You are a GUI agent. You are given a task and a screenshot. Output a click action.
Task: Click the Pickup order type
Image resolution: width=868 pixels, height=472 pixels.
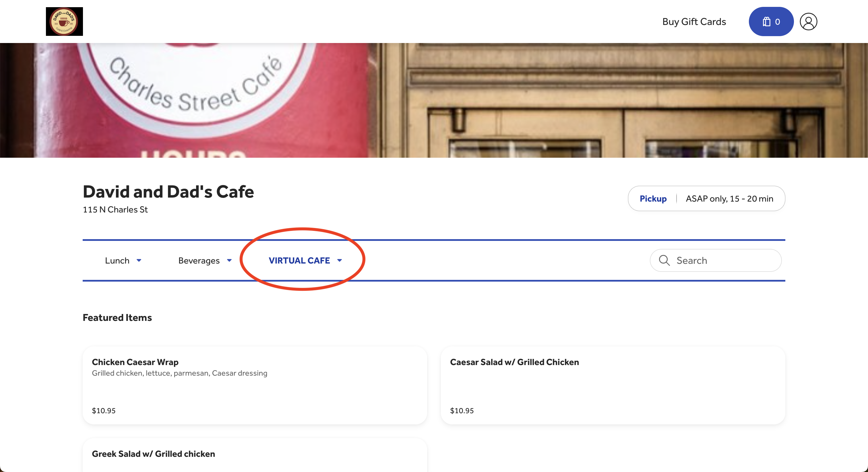653,199
